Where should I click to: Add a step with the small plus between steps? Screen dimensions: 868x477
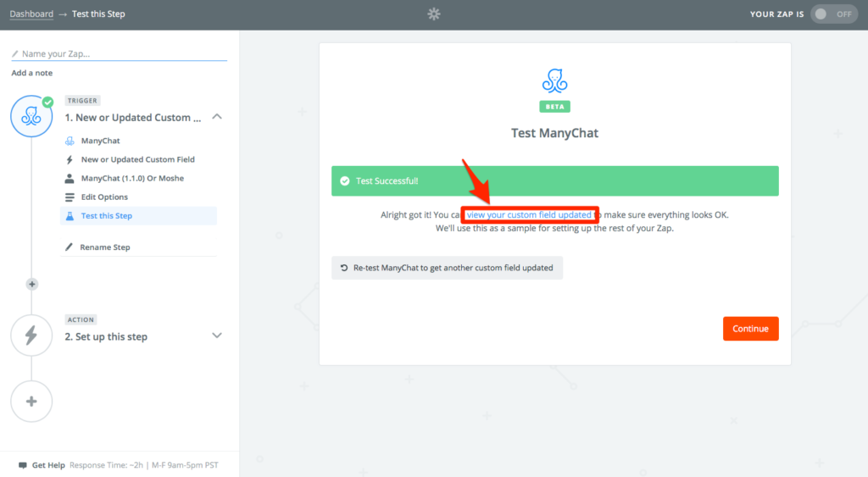[x=31, y=284]
